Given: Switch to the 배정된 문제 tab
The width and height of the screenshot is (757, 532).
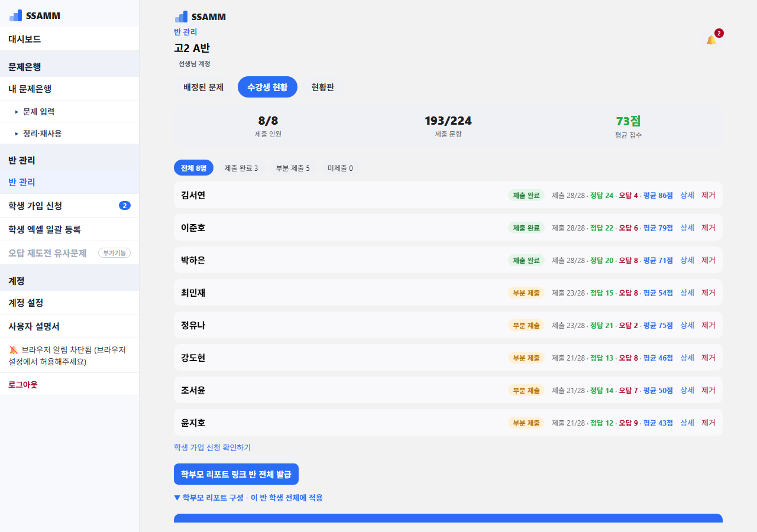Looking at the screenshot, I should pos(203,87).
